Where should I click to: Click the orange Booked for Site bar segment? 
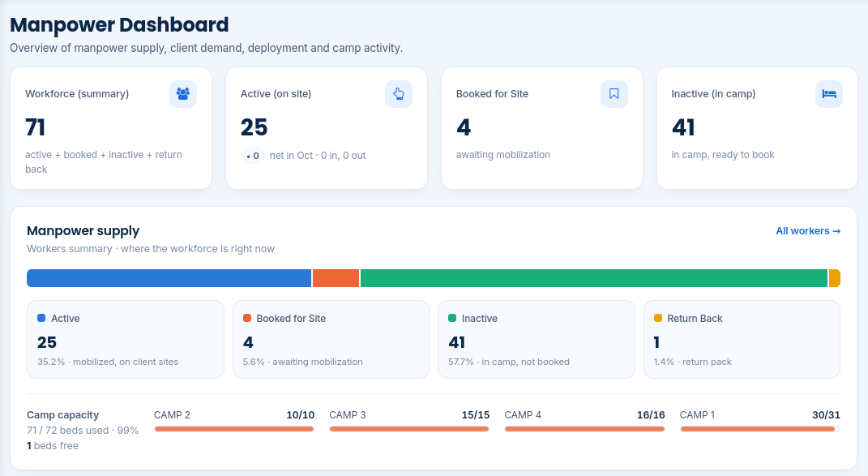(336, 278)
